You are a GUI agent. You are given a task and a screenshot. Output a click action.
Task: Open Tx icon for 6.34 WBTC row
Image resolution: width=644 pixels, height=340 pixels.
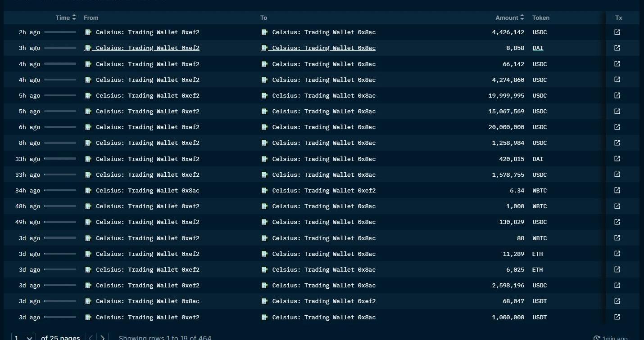tap(617, 191)
